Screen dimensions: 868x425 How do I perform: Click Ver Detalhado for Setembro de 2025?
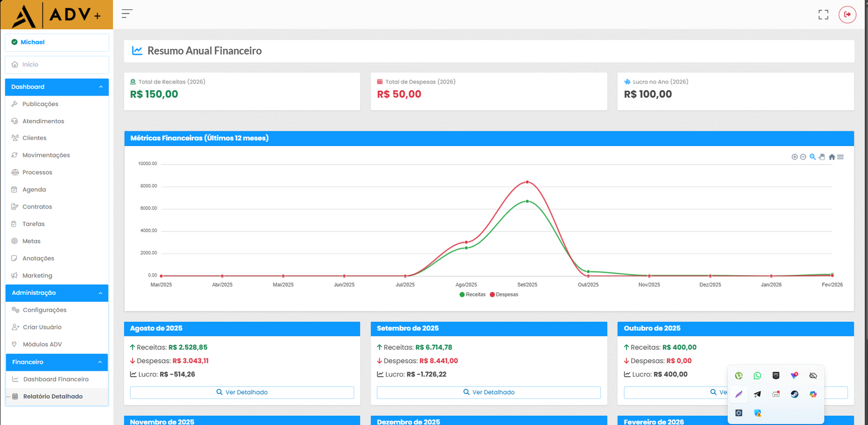[488, 392]
